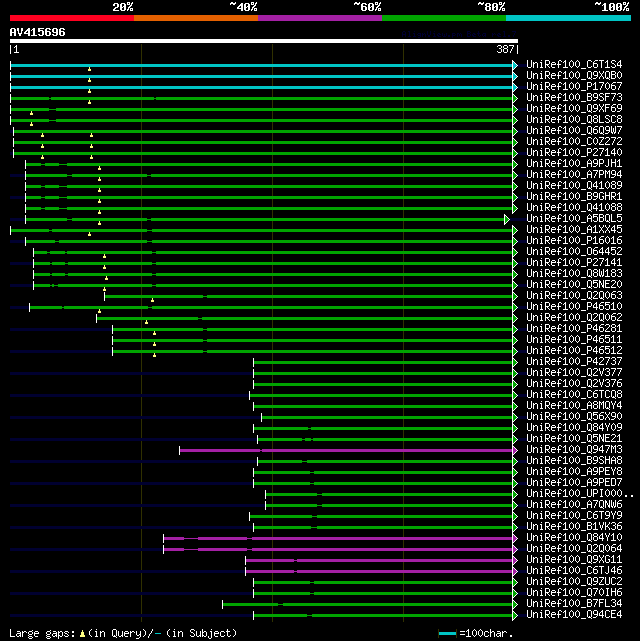Select the UniRef100_Q94CE4 label
This screenshot has width=640, height=641.
(x=574, y=614)
